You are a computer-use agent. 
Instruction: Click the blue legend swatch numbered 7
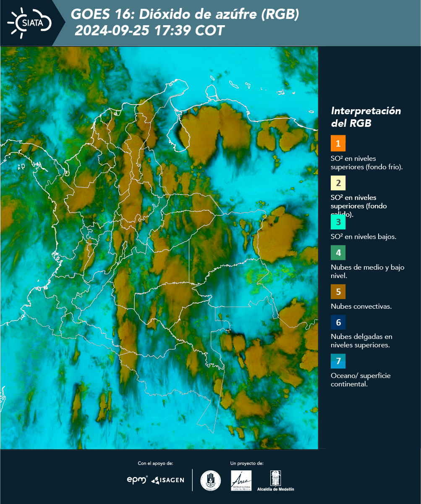[x=338, y=361]
